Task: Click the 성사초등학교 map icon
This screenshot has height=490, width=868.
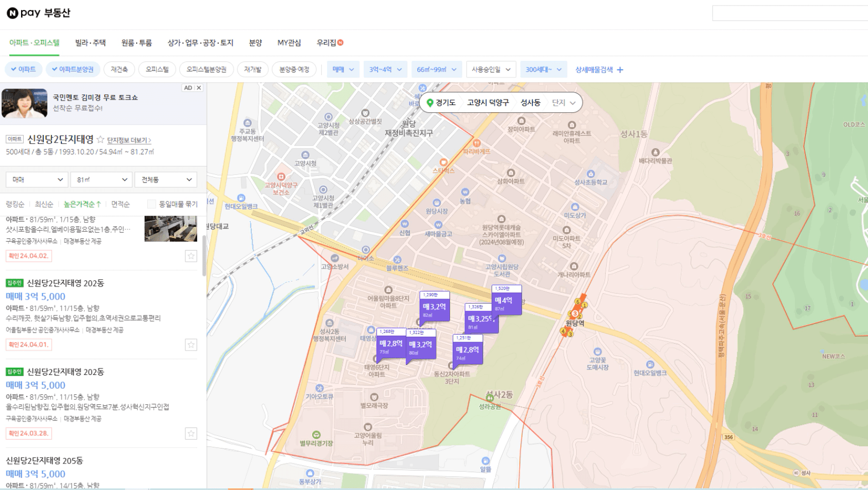Action: (591, 174)
